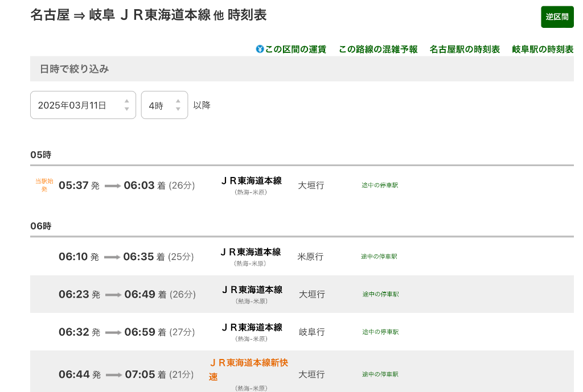Click the 日時で絞り込み filter header
The width and height of the screenshot is (583, 392).
(x=74, y=69)
